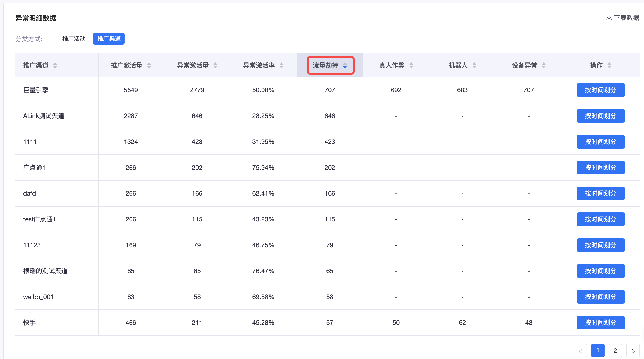Select the dafd channel name
644x359 pixels.
tap(30, 193)
